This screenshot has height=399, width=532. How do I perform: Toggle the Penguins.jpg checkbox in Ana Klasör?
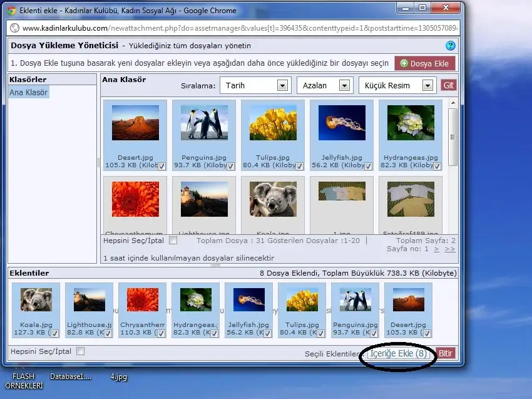(230, 166)
